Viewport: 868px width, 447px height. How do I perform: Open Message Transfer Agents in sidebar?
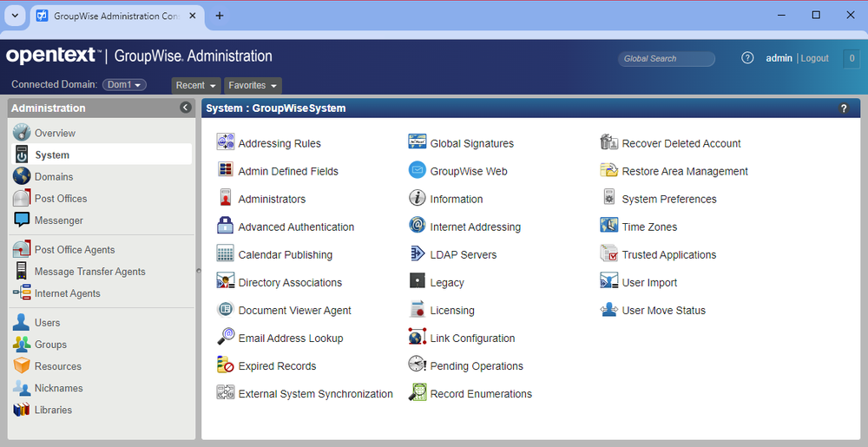pyautogui.click(x=102, y=271)
